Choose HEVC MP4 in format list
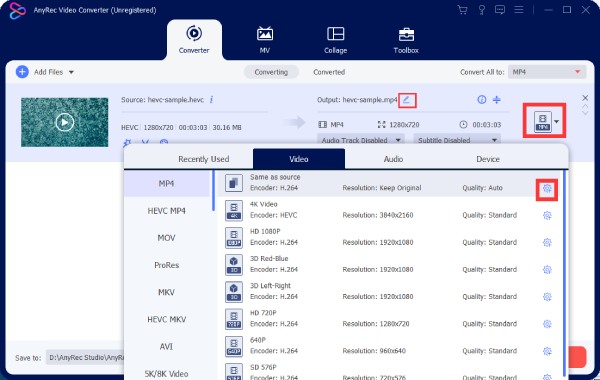The image size is (600, 380). click(x=167, y=211)
